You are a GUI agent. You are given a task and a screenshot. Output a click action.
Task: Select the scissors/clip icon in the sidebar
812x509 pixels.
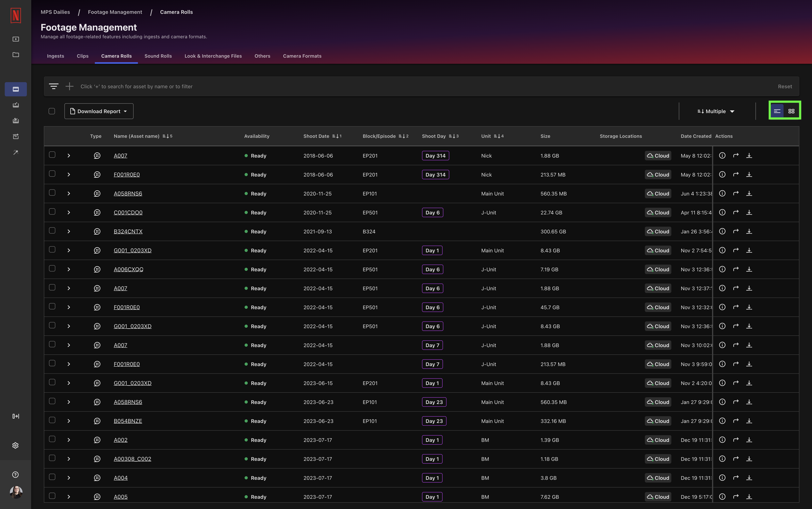[x=15, y=120]
